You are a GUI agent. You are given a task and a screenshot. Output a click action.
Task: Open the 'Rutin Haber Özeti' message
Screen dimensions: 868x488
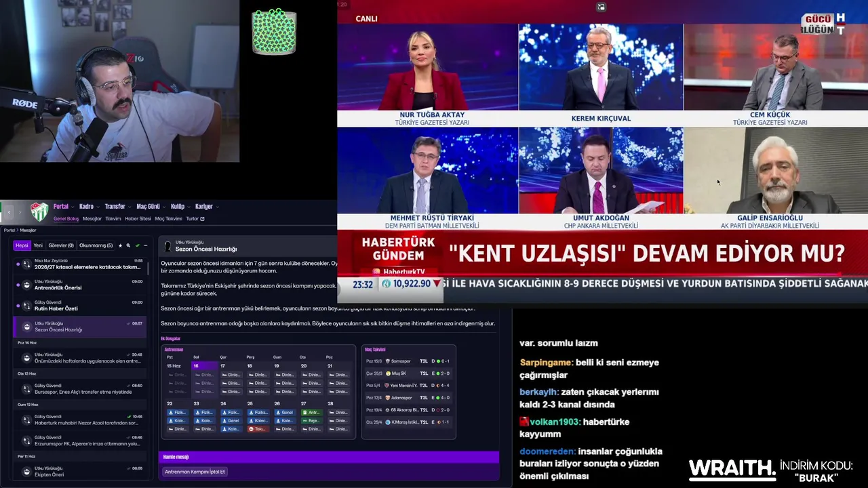click(80, 306)
